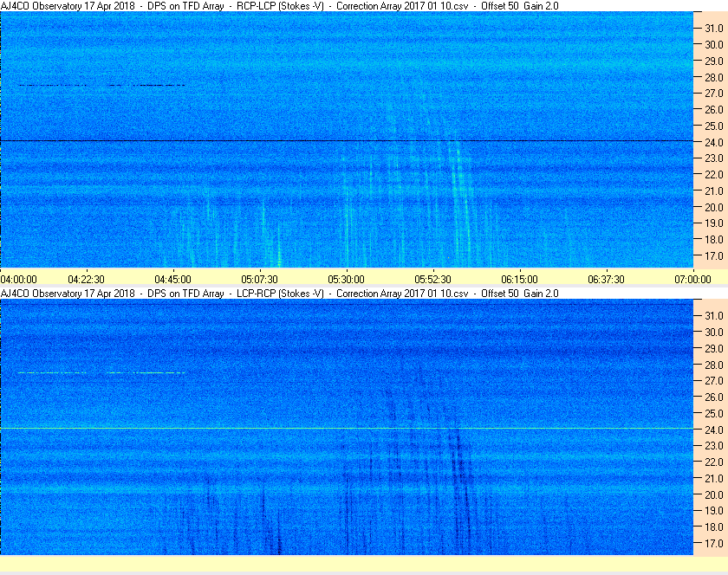This screenshot has height=575, width=728.
Task: Click the dark dashed trace in RCP-LCP spectrogram
Action: (101, 86)
